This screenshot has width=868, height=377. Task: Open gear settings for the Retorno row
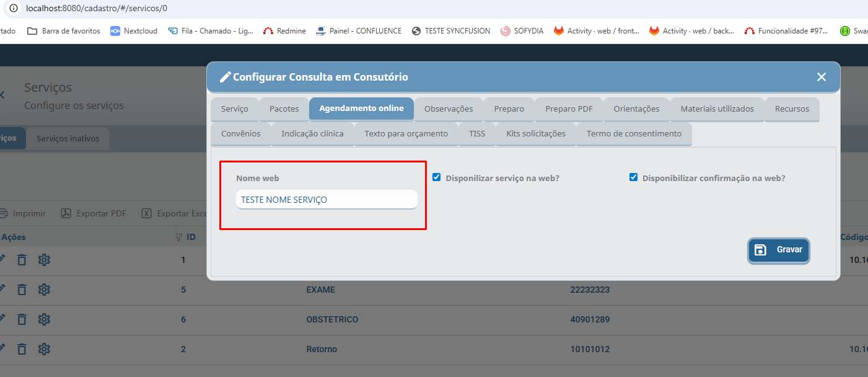click(x=44, y=349)
